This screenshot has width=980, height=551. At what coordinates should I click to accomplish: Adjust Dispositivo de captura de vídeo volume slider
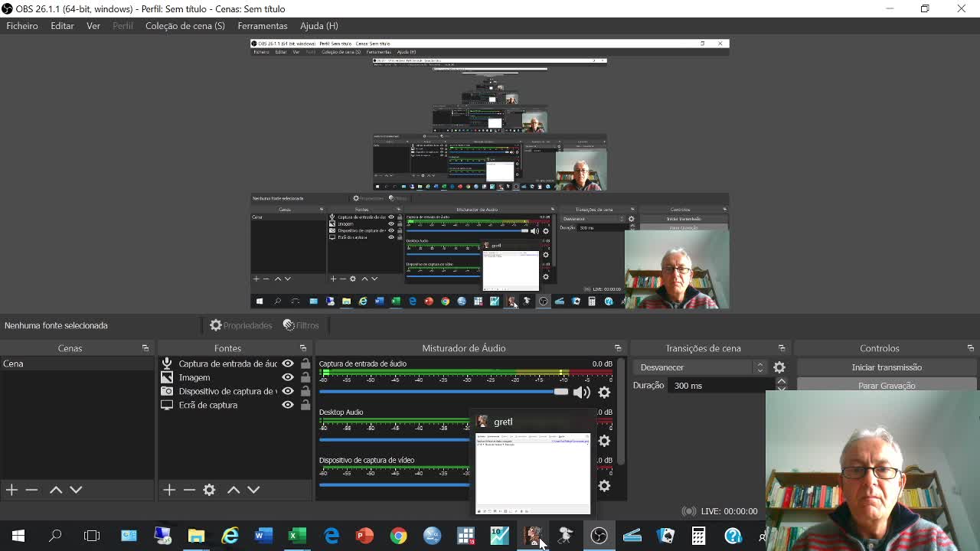394,484
